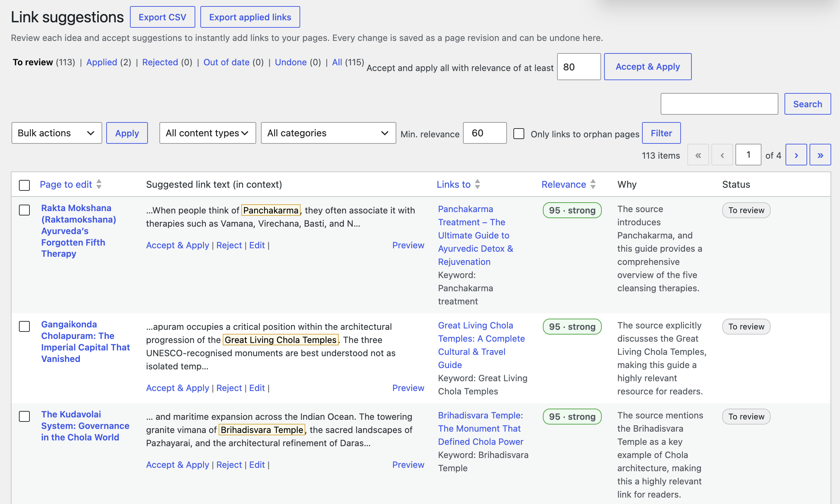Click the Search button
Image resolution: width=840 pixels, height=504 pixels.
[808, 104]
